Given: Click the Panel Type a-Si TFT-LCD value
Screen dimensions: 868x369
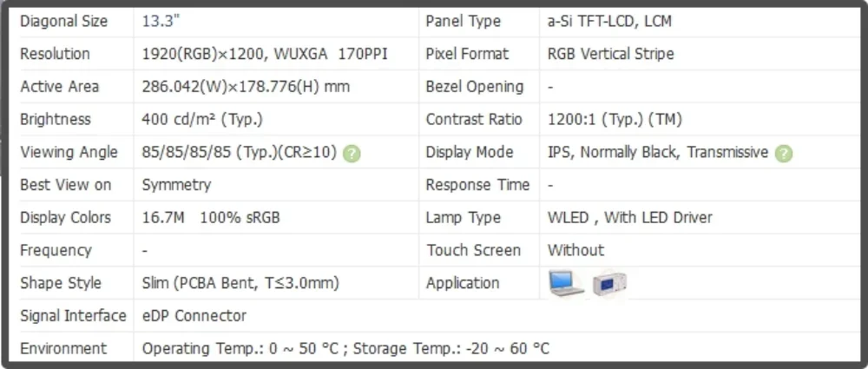Looking at the screenshot, I should 609,21.
